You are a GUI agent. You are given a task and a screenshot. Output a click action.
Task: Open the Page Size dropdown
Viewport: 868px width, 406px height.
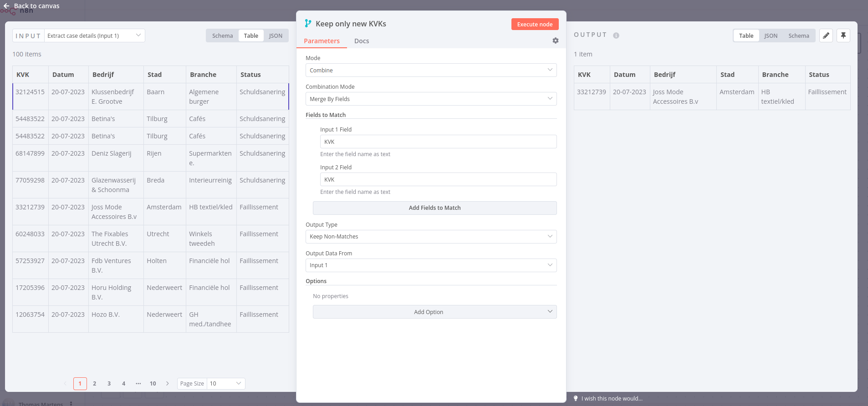[x=225, y=384]
